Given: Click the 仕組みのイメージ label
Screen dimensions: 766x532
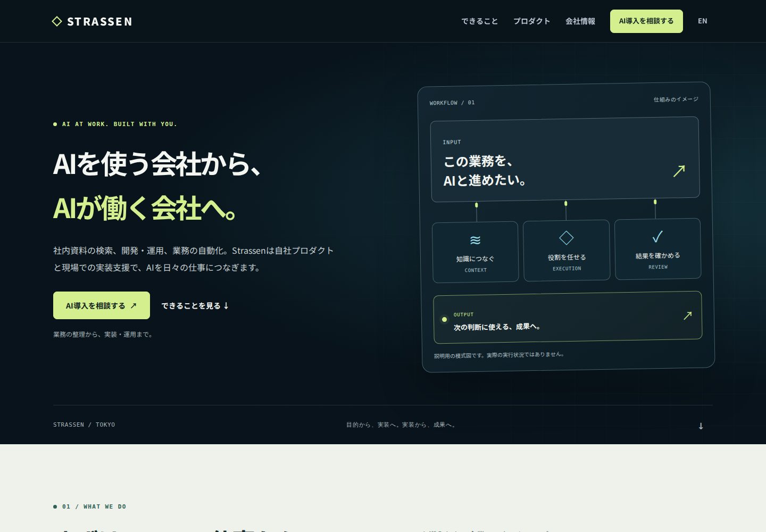Looking at the screenshot, I should 676,99.
